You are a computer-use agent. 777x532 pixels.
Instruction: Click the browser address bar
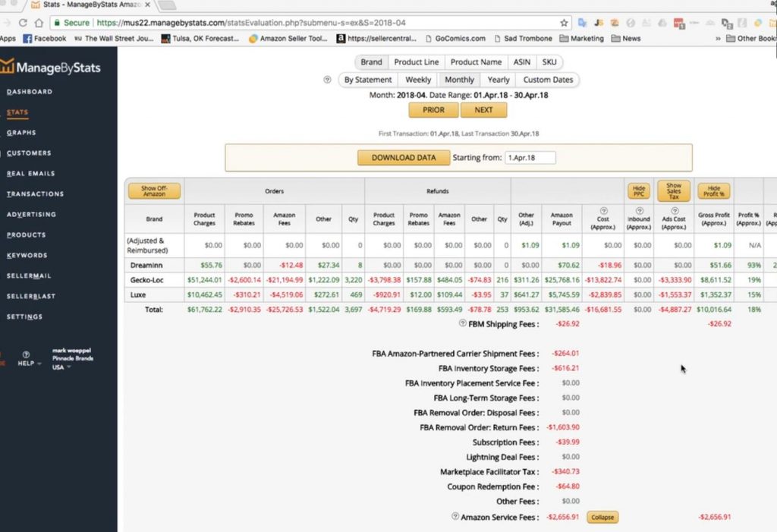(310, 23)
